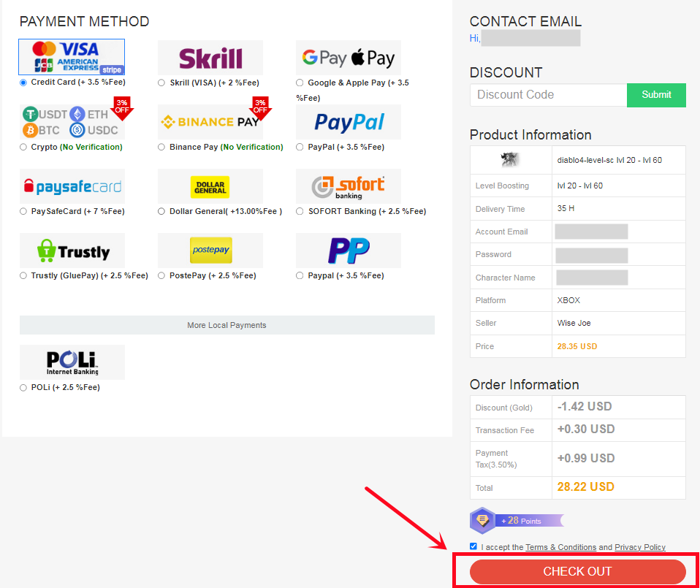
Task: Focus the Discount Code input field
Action: [548, 95]
